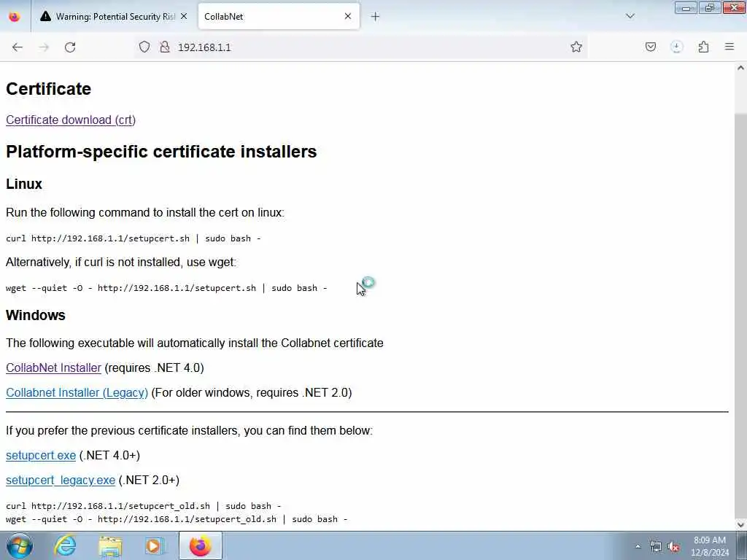Open the Collabnet Installer (Legacy) link

[x=77, y=392]
